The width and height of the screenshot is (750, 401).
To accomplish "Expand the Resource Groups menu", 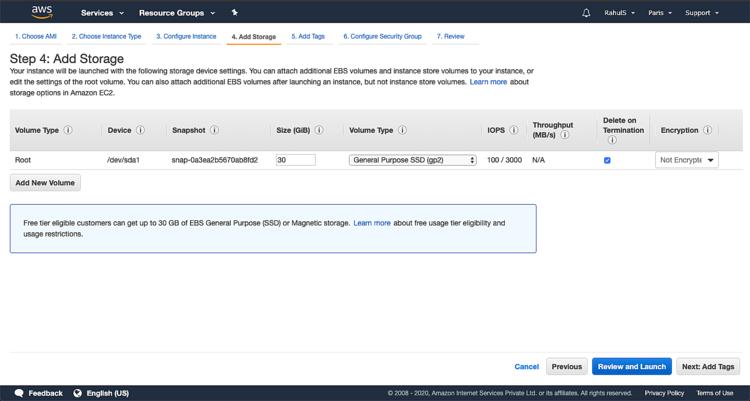I will pos(177,13).
